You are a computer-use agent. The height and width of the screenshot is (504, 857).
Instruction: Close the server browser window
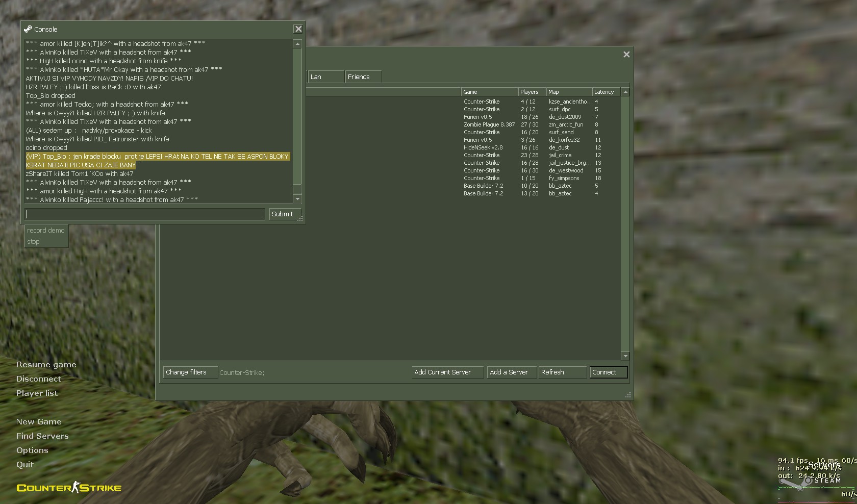[x=626, y=55]
